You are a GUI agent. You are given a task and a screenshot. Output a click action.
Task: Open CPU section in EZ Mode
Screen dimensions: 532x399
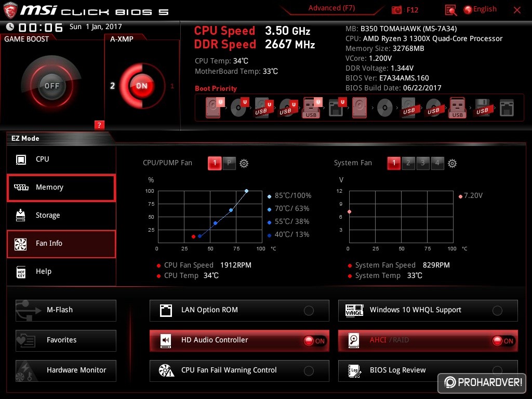(x=61, y=159)
